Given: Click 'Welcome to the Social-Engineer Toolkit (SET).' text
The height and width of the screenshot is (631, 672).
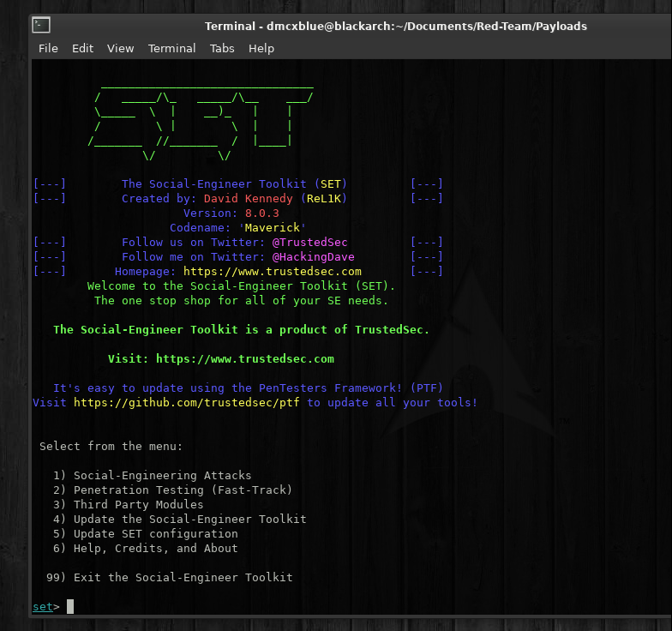Looking at the screenshot, I should [241, 286].
